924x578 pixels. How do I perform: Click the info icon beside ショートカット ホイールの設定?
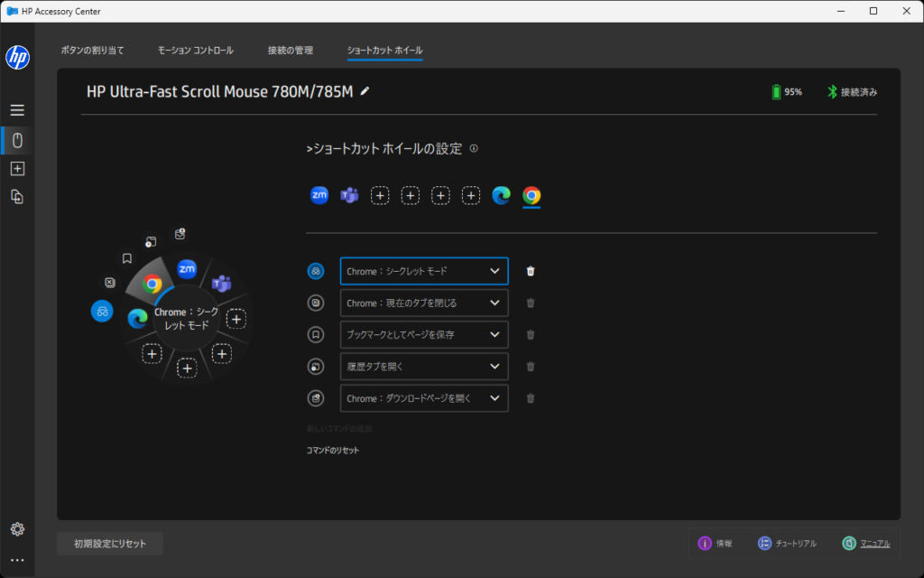click(473, 149)
